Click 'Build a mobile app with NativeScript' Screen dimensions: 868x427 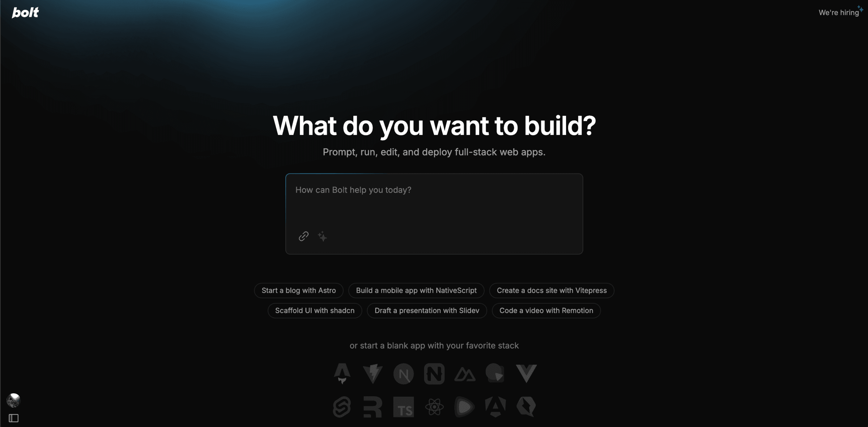pos(416,290)
